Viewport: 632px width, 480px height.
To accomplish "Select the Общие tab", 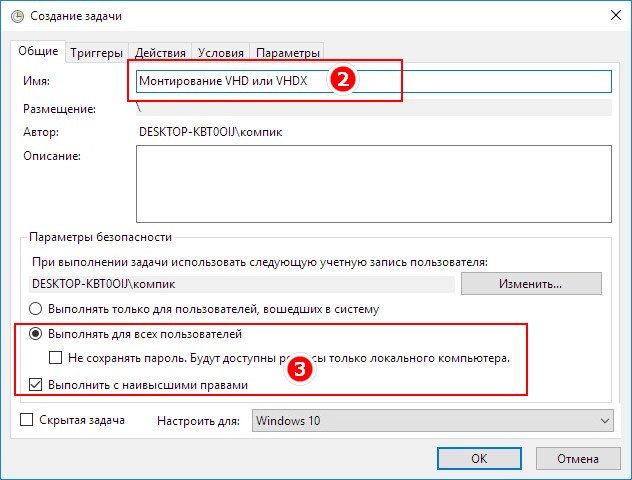I will (38, 51).
